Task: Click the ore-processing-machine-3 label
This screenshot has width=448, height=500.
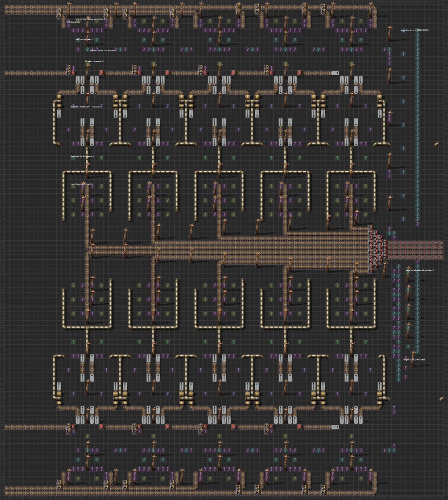Action: (x=90, y=19)
